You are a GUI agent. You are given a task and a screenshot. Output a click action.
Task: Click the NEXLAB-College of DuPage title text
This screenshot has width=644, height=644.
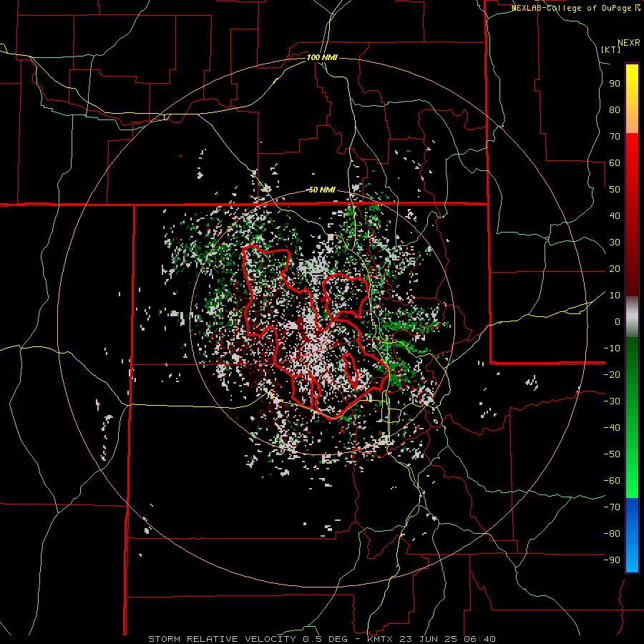[575, 8]
